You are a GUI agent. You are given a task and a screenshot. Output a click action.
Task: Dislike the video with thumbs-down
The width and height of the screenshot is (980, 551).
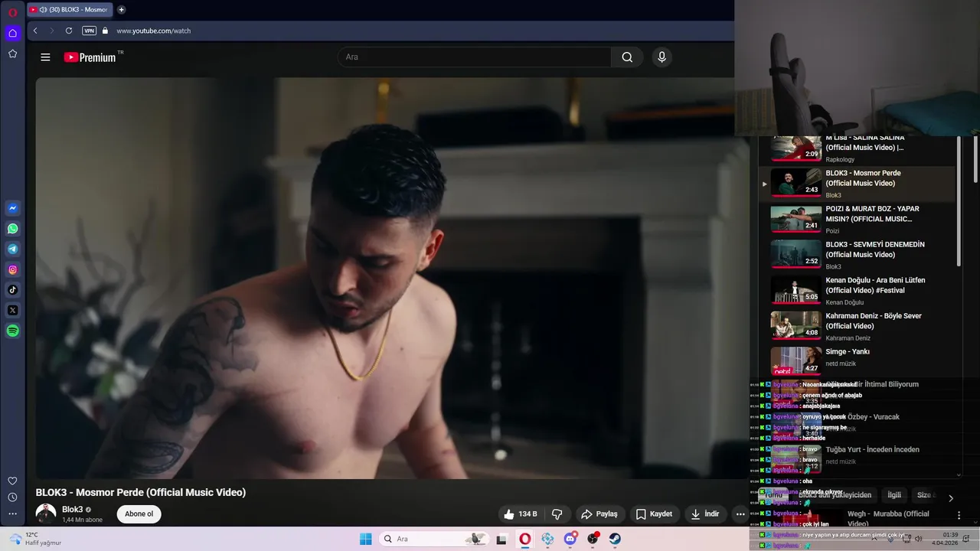click(x=557, y=514)
